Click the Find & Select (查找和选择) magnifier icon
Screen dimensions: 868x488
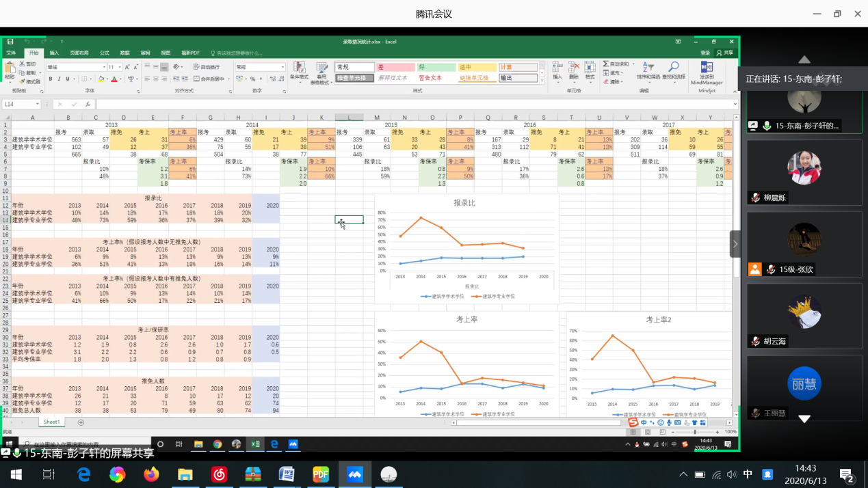(673, 70)
